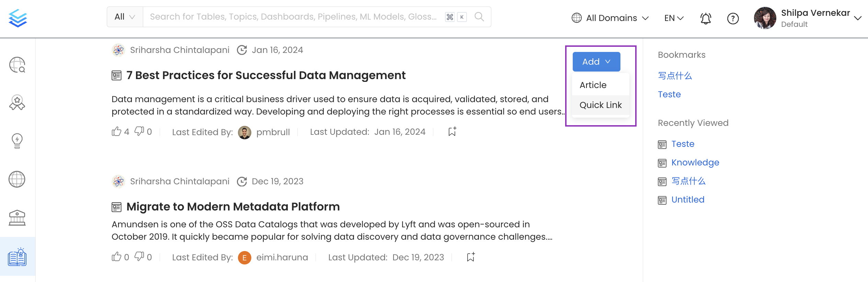Screen dimensions: 868x282
Task: Open the Govern sidebar icon
Action: 17,217
